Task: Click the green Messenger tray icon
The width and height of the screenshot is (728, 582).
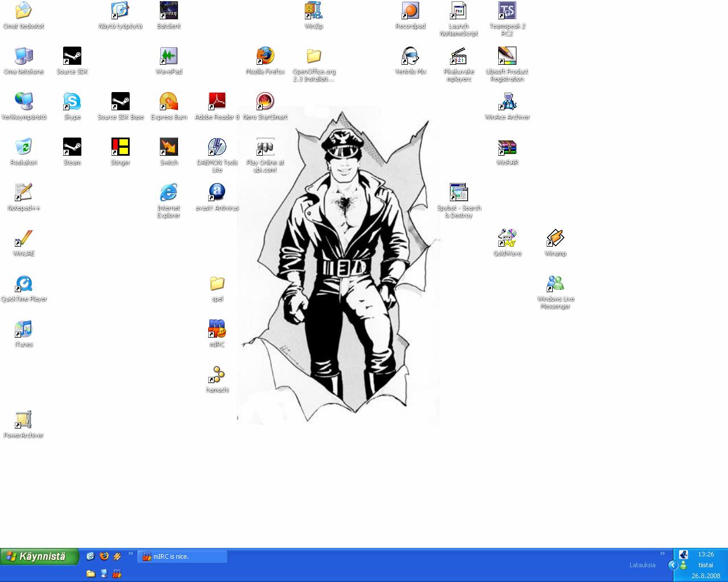Action: [683, 565]
